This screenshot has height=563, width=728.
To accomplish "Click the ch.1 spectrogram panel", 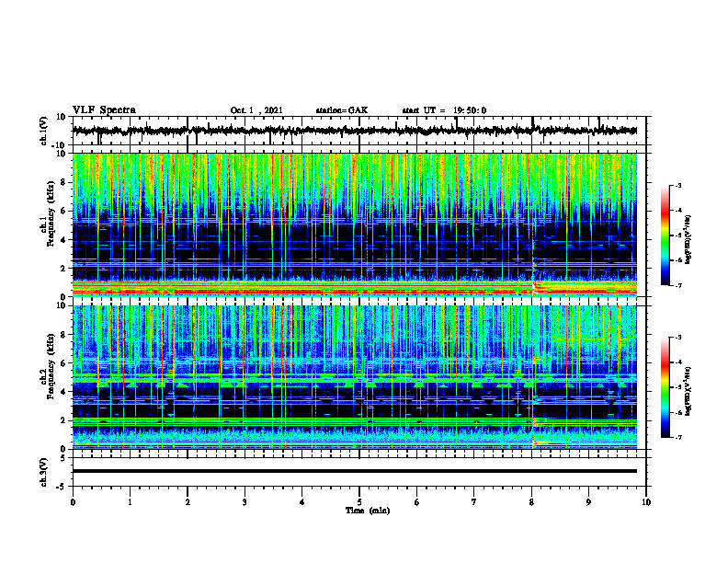I will pyautogui.click(x=355, y=224).
